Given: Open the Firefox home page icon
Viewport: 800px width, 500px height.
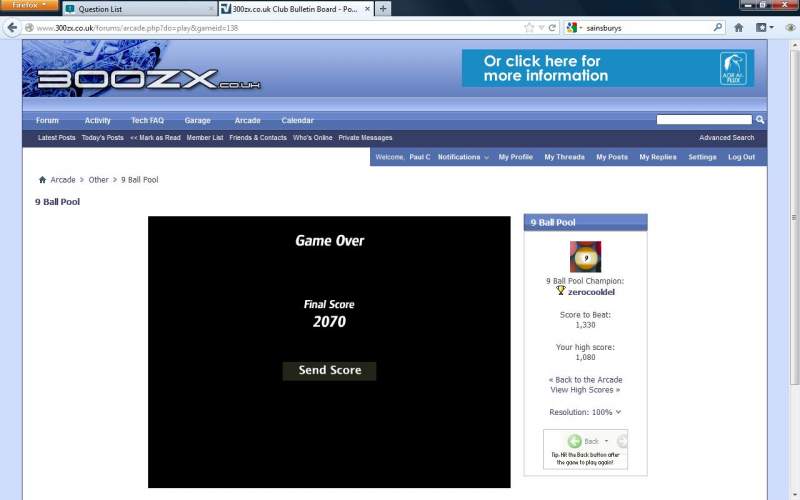Looking at the screenshot, I should click(x=738, y=28).
